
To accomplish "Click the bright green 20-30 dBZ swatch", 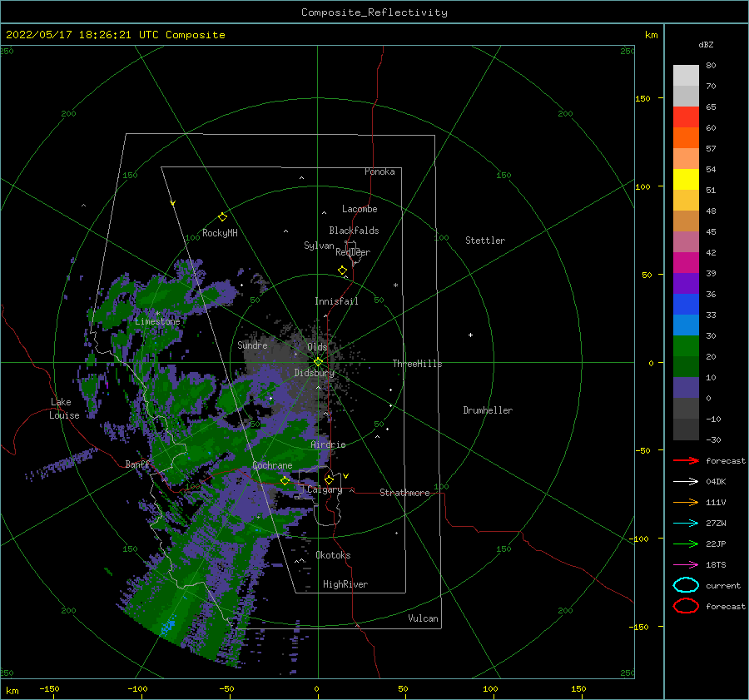I will pyautogui.click(x=686, y=345).
